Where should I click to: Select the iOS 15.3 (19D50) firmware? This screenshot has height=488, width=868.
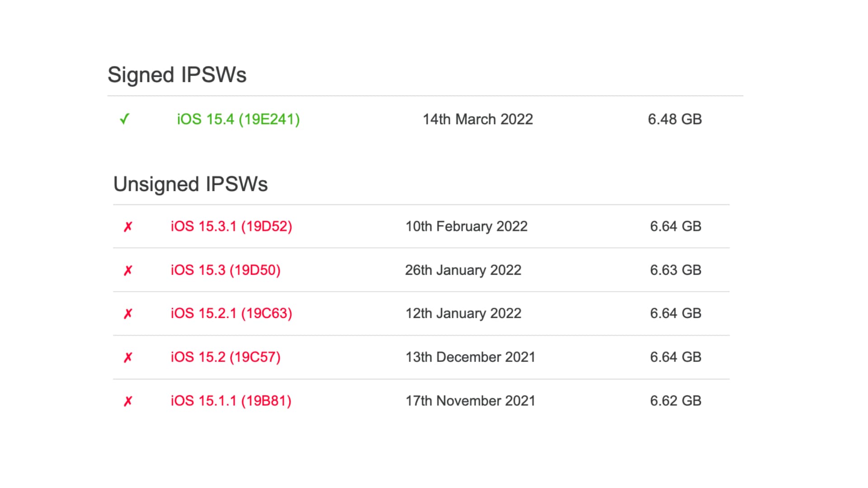[225, 270]
